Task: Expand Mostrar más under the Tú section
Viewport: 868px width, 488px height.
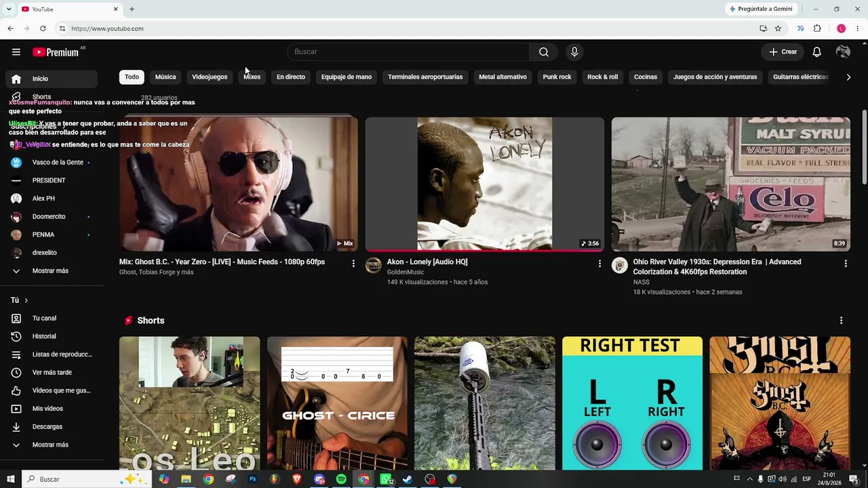Action: click(x=53, y=445)
